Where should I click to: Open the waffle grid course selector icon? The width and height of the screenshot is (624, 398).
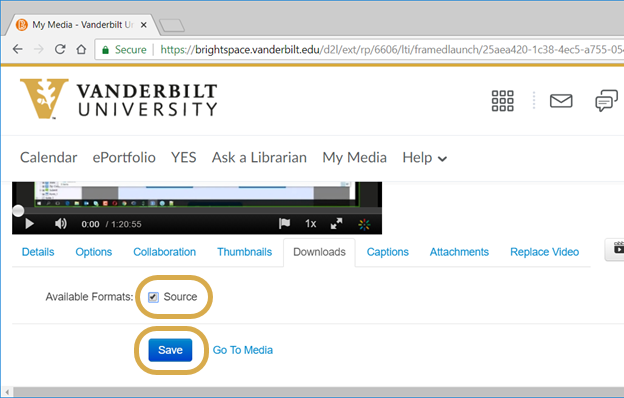point(502,101)
